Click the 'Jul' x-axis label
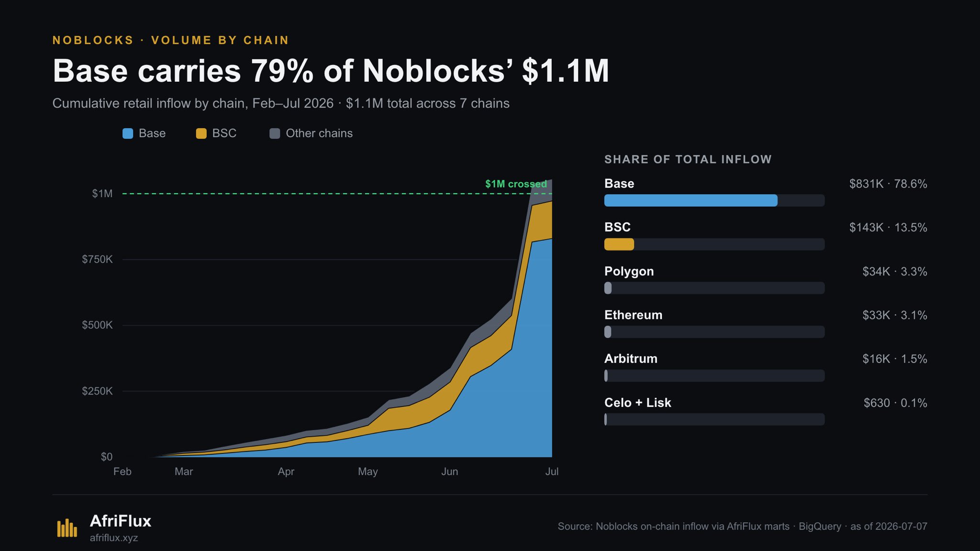980x551 pixels. 552,472
